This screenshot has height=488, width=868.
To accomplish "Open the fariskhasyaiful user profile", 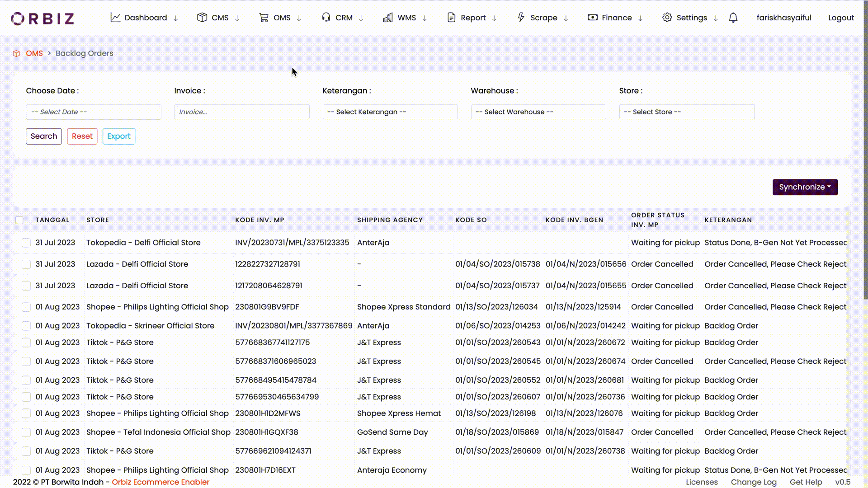I will point(784,18).
